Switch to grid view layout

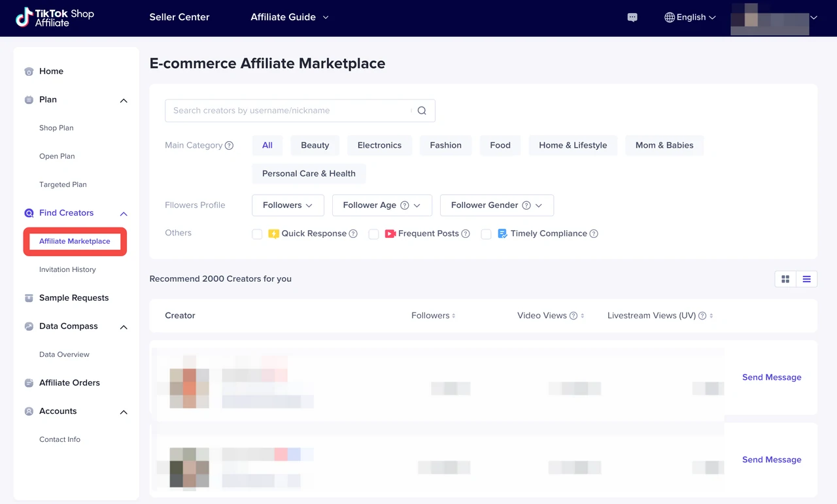click(785, 279)
